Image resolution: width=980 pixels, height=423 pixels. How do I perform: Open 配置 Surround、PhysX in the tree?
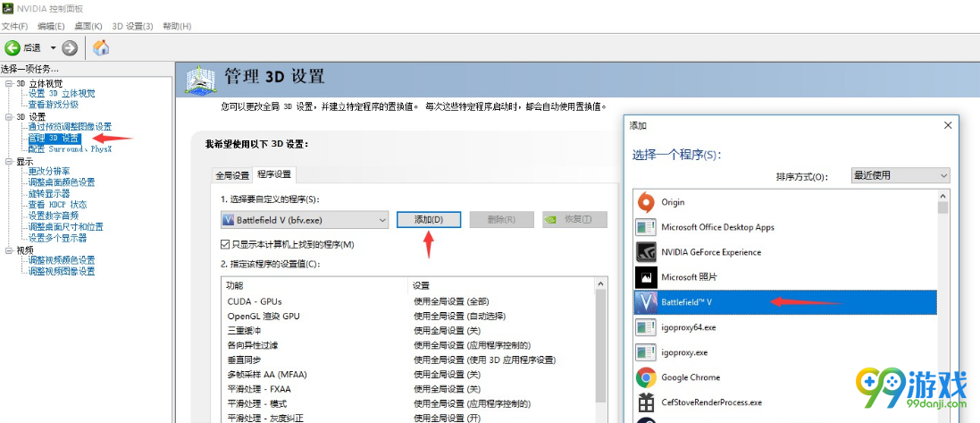[x=70, y=149]
